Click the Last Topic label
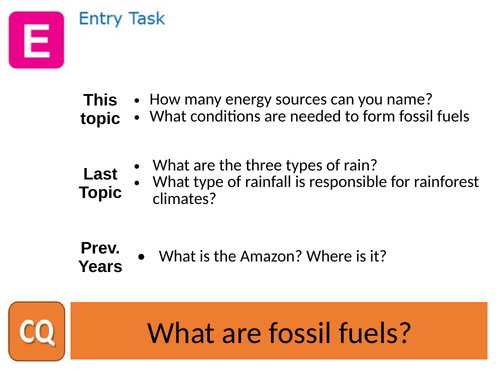The image size is (500, 375). point(100,183)
